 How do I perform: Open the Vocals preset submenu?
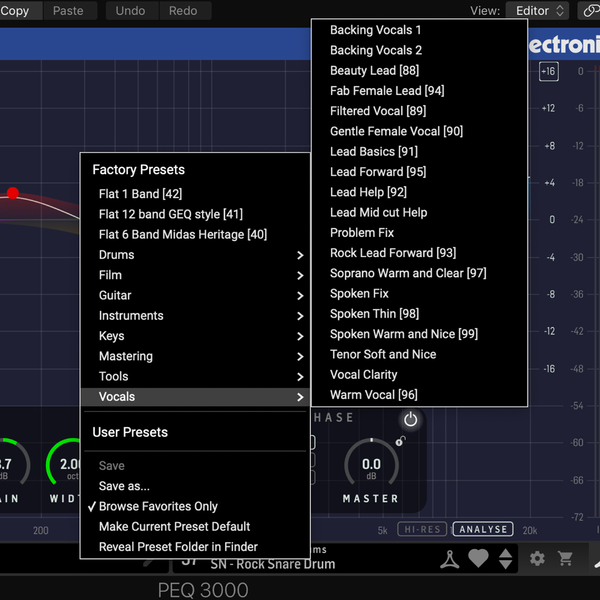[x=195, y=397]
